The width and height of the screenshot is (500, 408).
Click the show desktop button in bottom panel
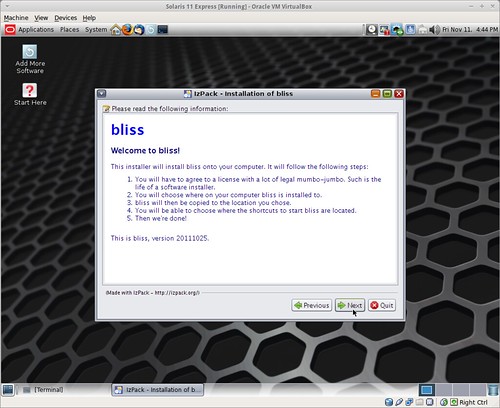tap(8, 389)
